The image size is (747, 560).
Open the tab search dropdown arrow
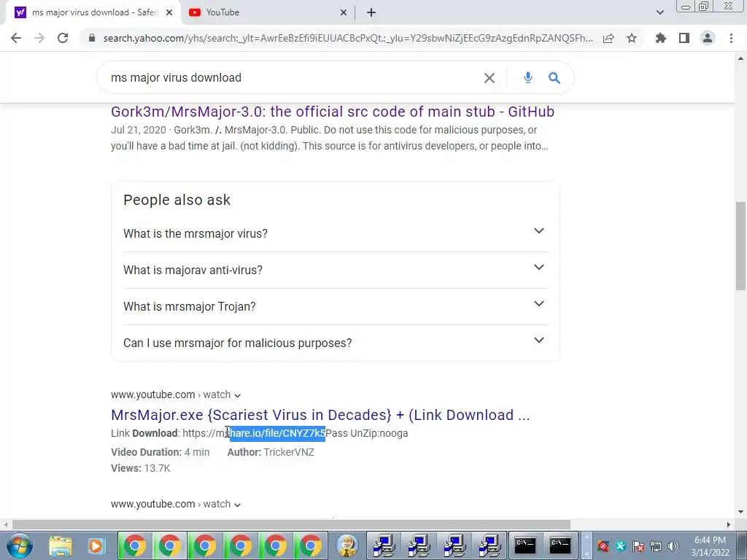pos(659,12)
